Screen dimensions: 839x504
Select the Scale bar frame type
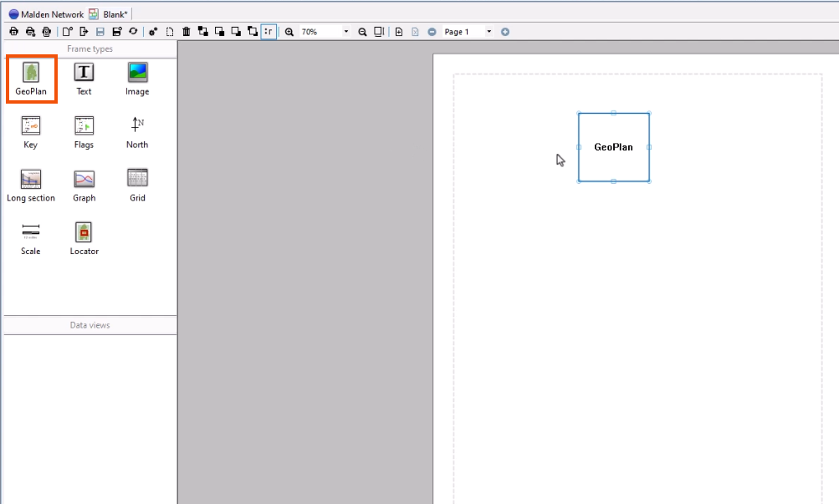pos(31,237)
